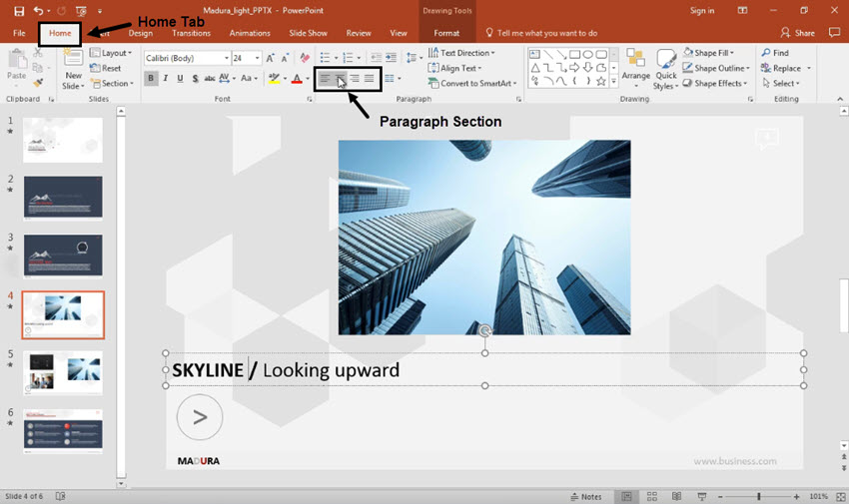Switch to Slide Sorter view icon
This screenshot has height=504, width=849.
[x=651, y=496]
